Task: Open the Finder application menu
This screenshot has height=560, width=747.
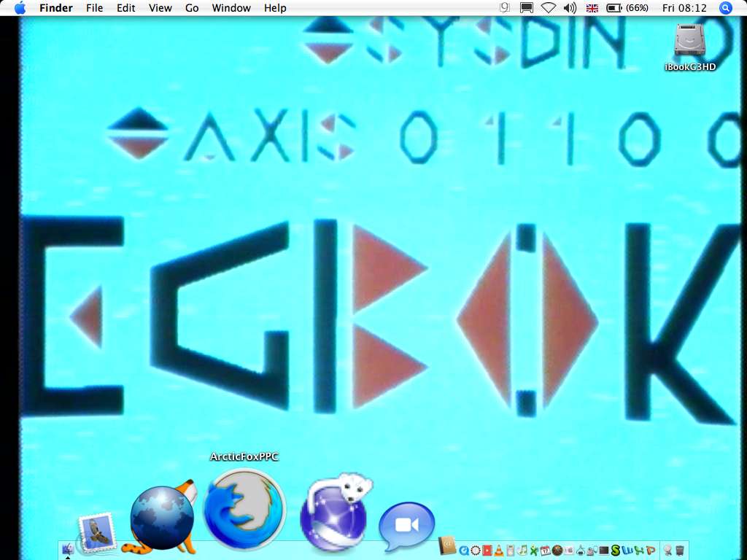Action: point(55,8)
